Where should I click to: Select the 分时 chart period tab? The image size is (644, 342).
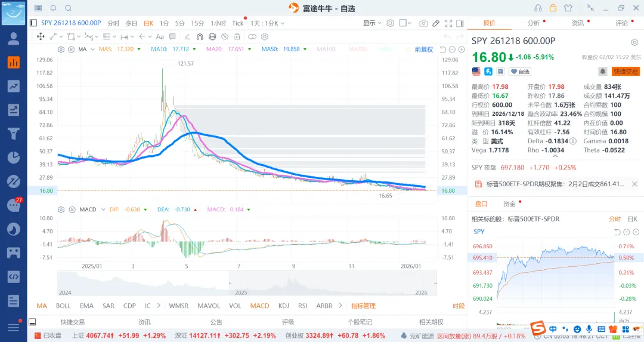pos(113,23)
